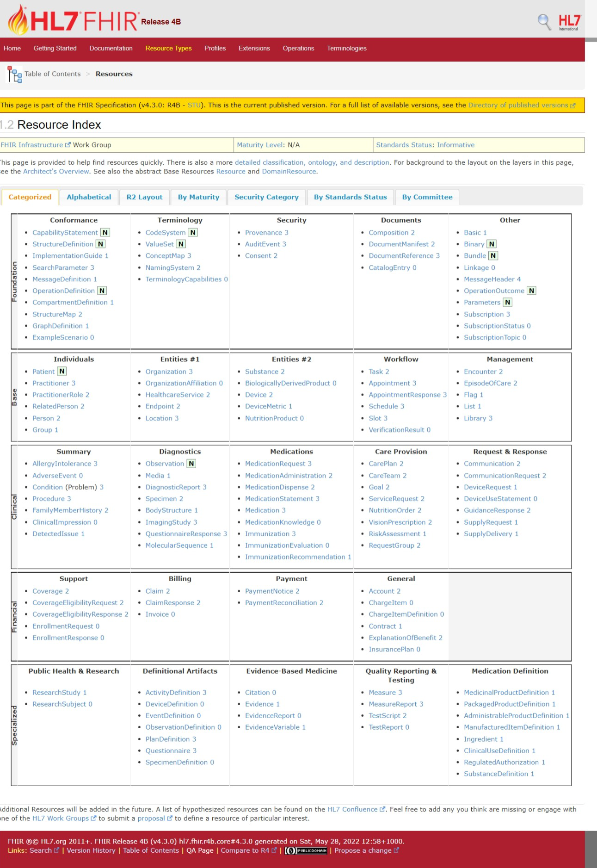Open the BiologicallyDerivedProduct resource link

pyautogui.click(x=288, y=384)
